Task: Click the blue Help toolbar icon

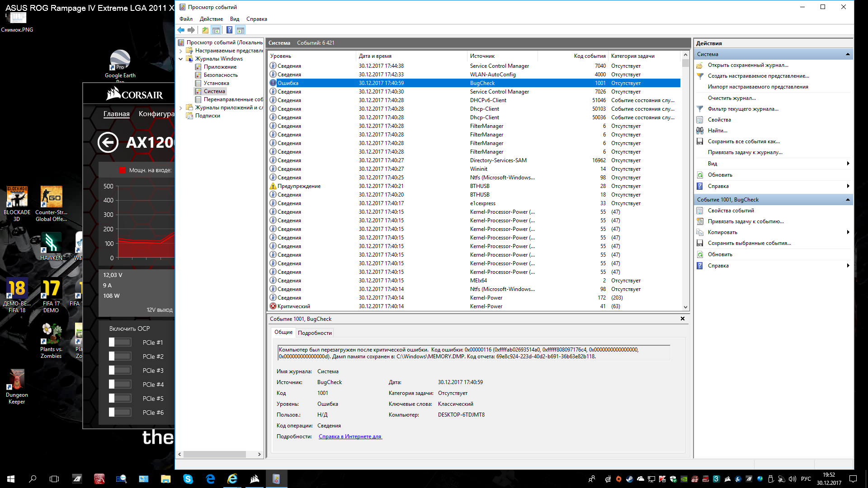Action: click(x=229, y=30)
